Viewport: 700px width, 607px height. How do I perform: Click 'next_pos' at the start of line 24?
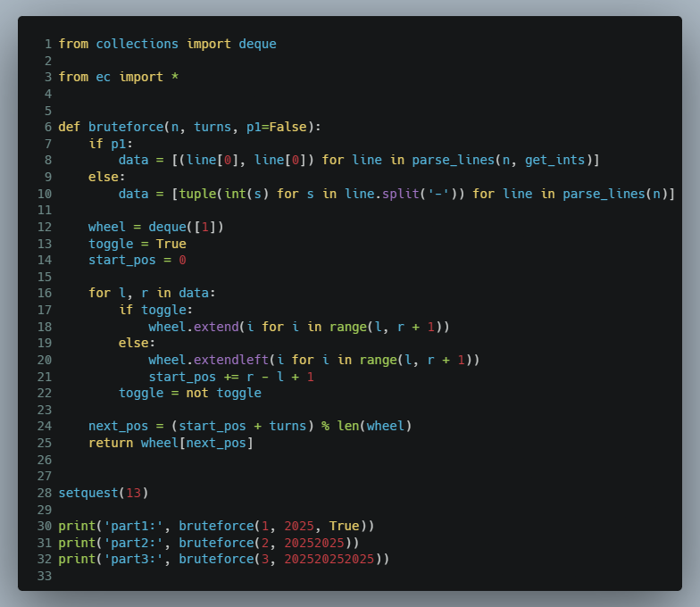pos(118,426)
